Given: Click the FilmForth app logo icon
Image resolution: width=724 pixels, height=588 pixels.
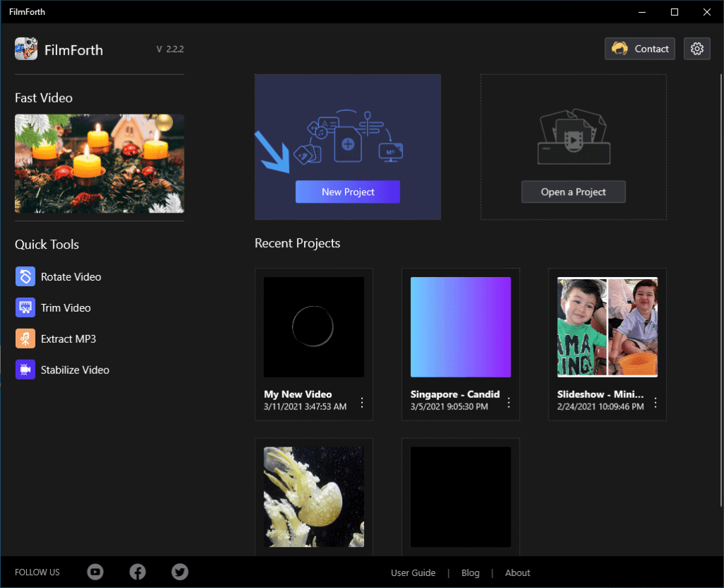Looking at the screenshot, I should 26,49.
